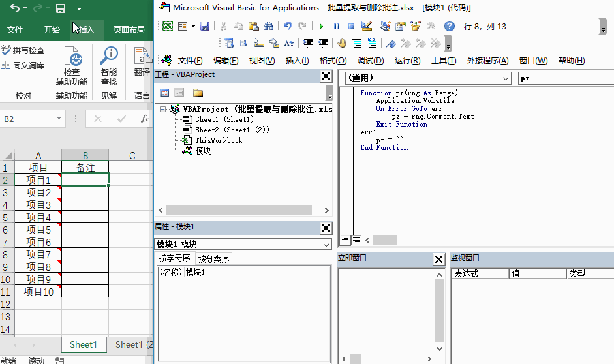
Task: Toggle Design Mode icon
Action: point(367,26)
